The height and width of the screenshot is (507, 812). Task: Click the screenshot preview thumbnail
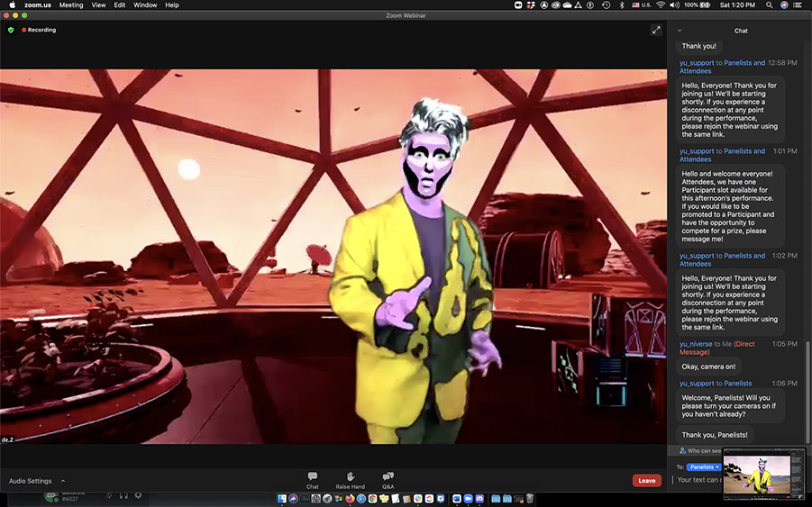[x=763, y=474]
